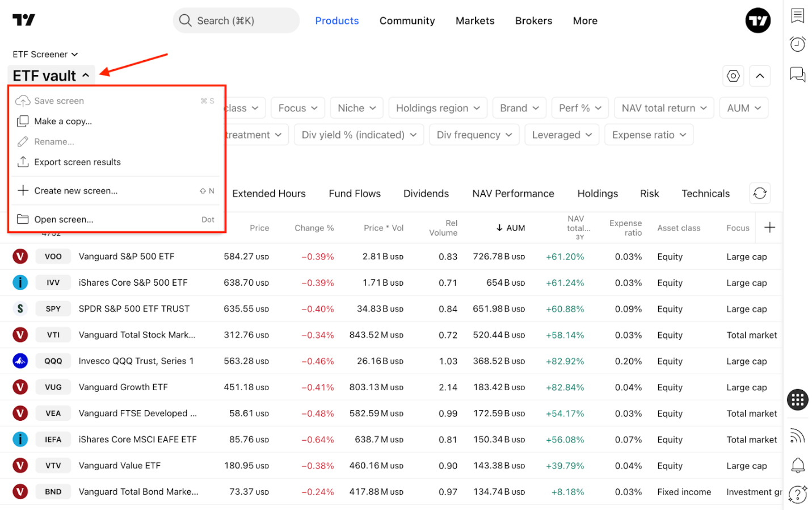The image size is (812, 510).
Task: Open the help center question icon
Action: (797, 494)
